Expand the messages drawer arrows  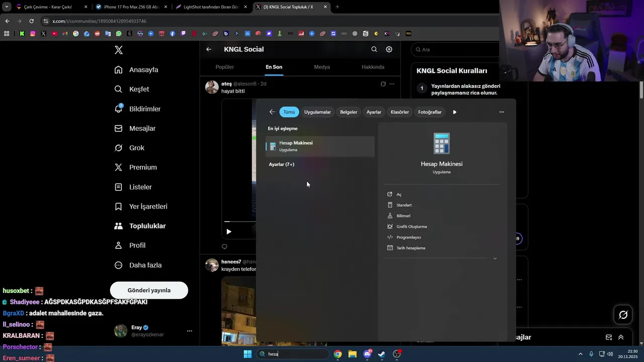621,337
